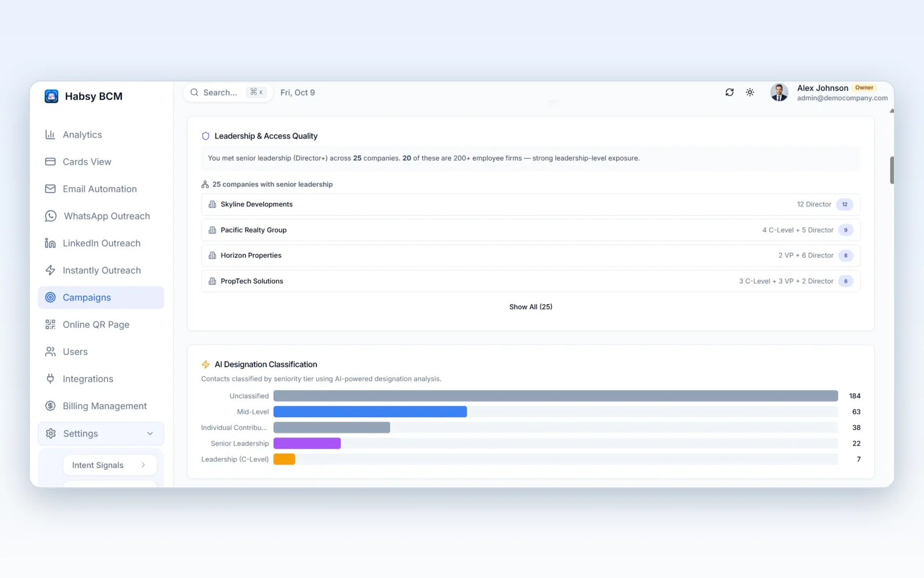
Task: Click building icon beside PropTech Solutions
Action: [213, 281]
